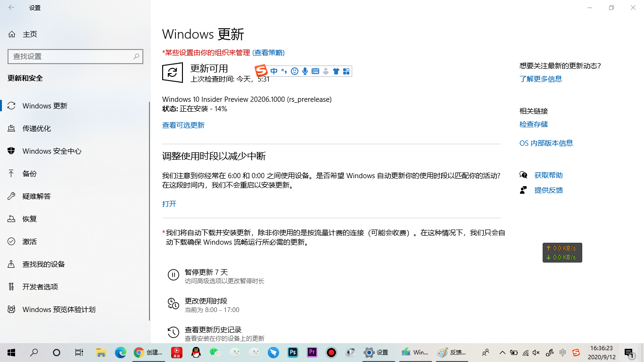Open soft keyboard on IME bar

[315, 71]
